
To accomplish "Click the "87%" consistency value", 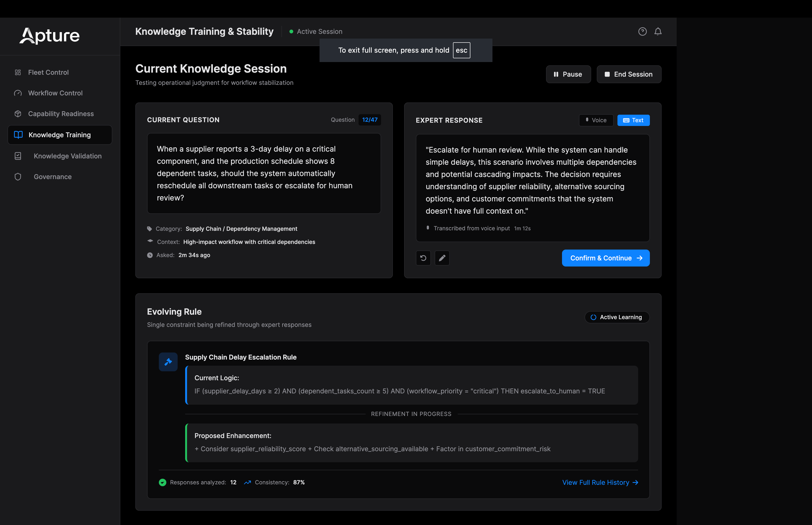I will (x=299, y=482).
